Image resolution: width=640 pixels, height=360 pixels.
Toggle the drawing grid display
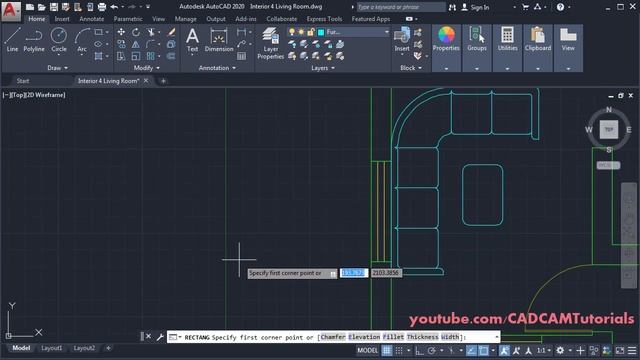[x=387, y=350]
